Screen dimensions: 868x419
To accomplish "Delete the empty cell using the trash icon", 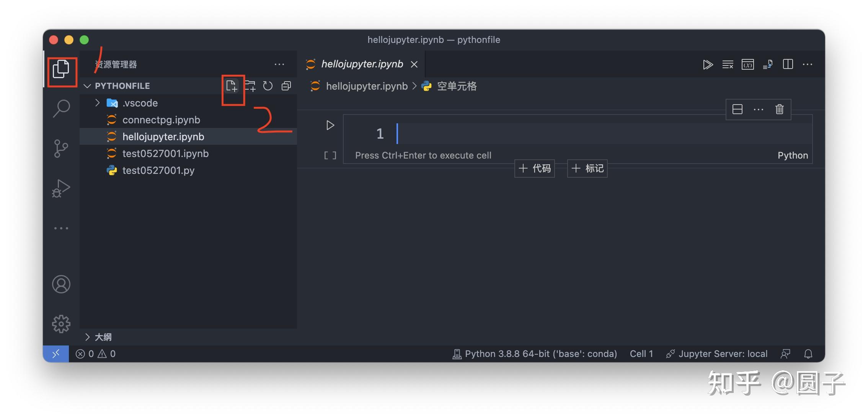I will 779,109.
